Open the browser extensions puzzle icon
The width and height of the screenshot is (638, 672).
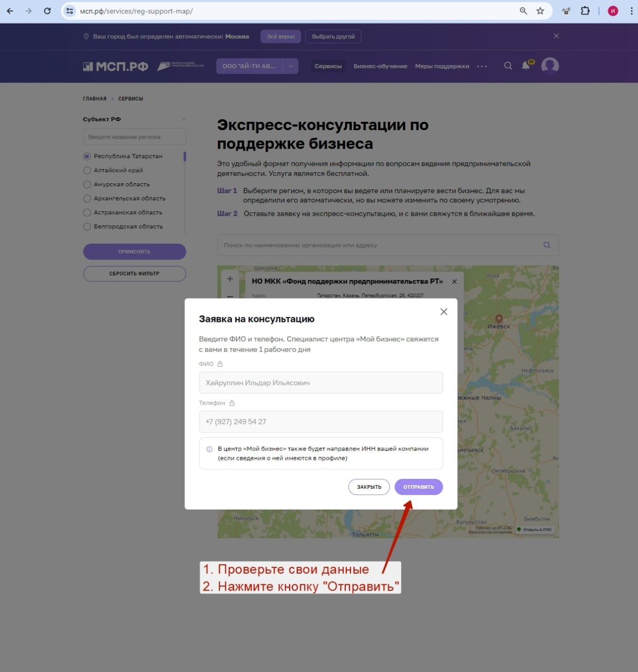coord(585,11)
